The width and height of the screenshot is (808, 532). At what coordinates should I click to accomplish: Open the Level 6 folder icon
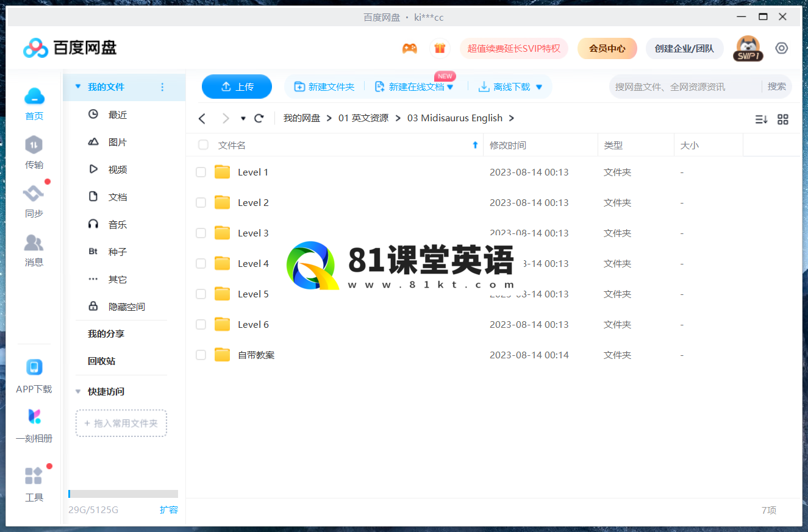pos(223,324)
